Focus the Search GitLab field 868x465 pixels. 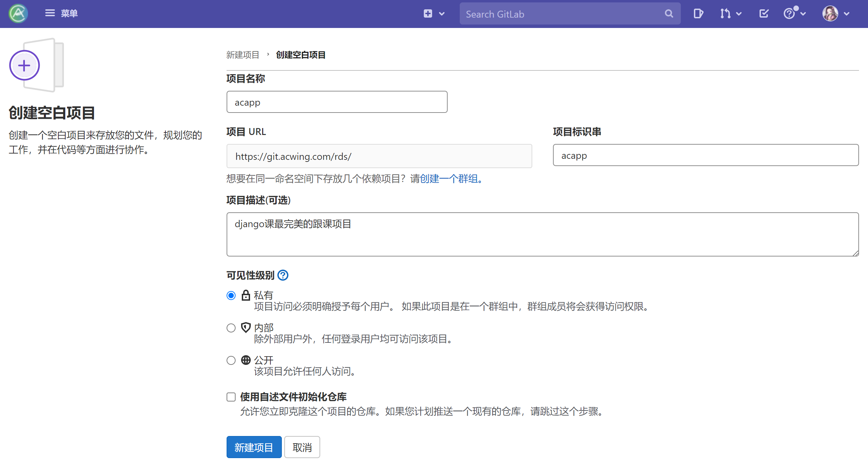coord(570,14)
